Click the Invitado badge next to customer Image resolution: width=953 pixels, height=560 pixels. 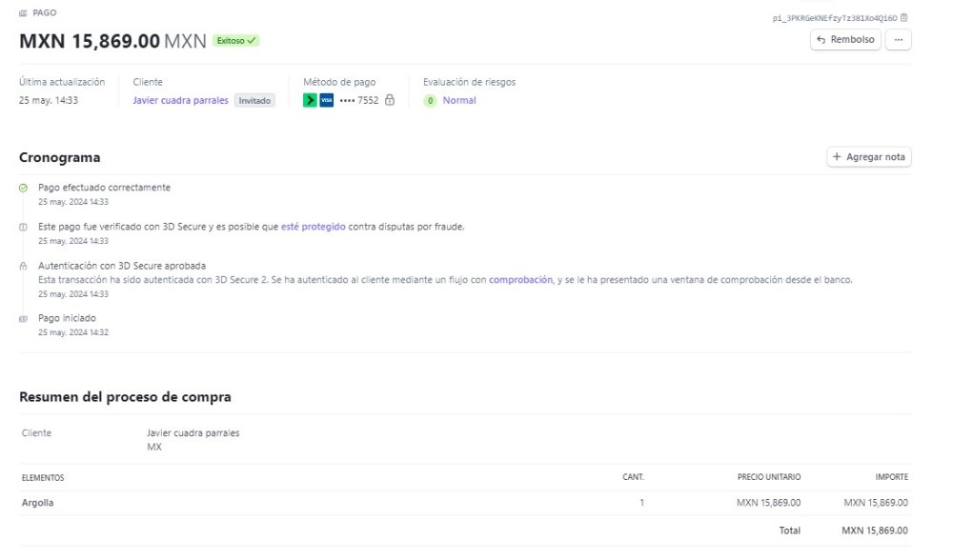point(254,100)
